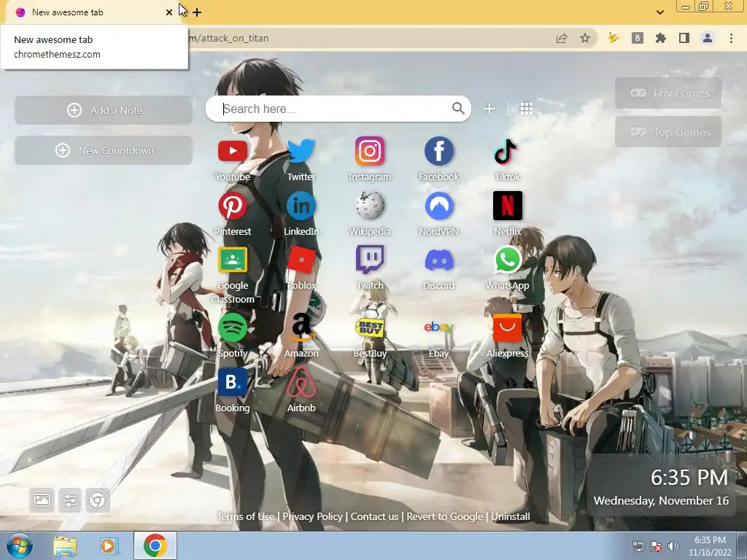Open the Twitter shortcut icon
Image resolution: width=747 pixels, height=560 pixels.
click(301, 152)
